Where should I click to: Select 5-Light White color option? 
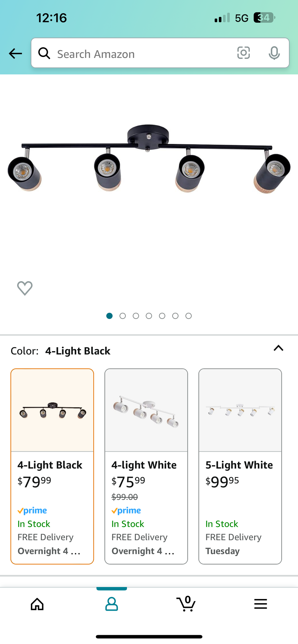tap(240, 466)
